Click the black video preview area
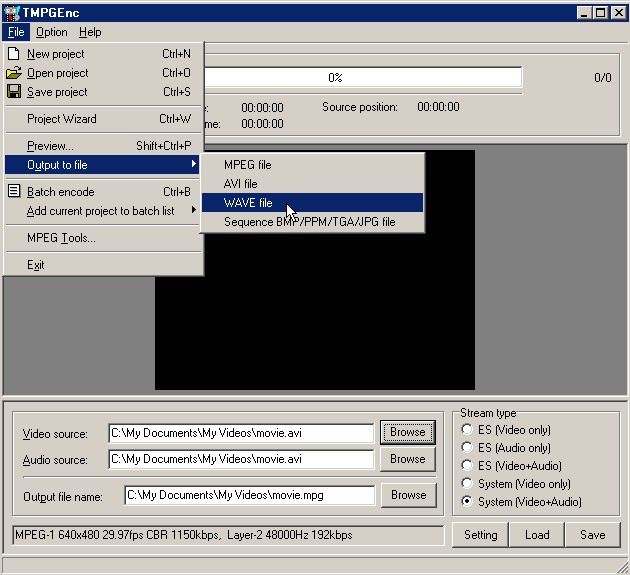This screenshot has height=575, width=630. [x=315, y=311]
